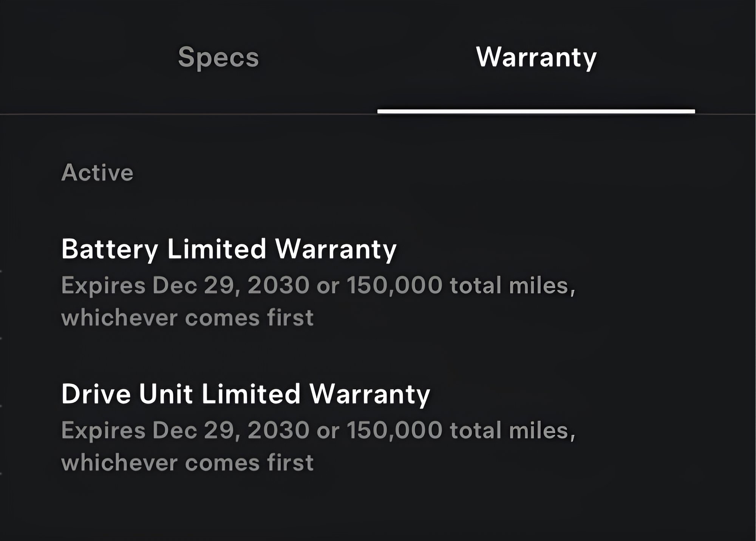Click the word 'Expires' in Battery warranty details
Screen dimensions: 756x541
(103, 285)
